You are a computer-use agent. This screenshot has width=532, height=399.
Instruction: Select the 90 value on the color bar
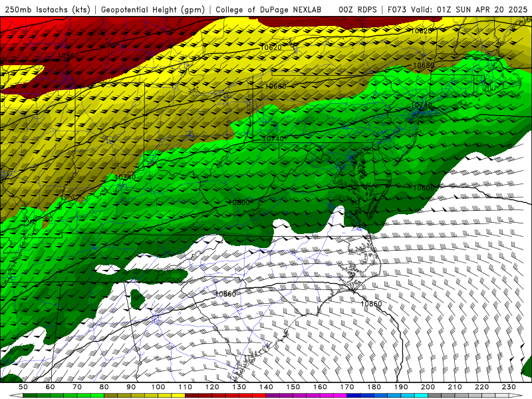(x=131, y=387)
